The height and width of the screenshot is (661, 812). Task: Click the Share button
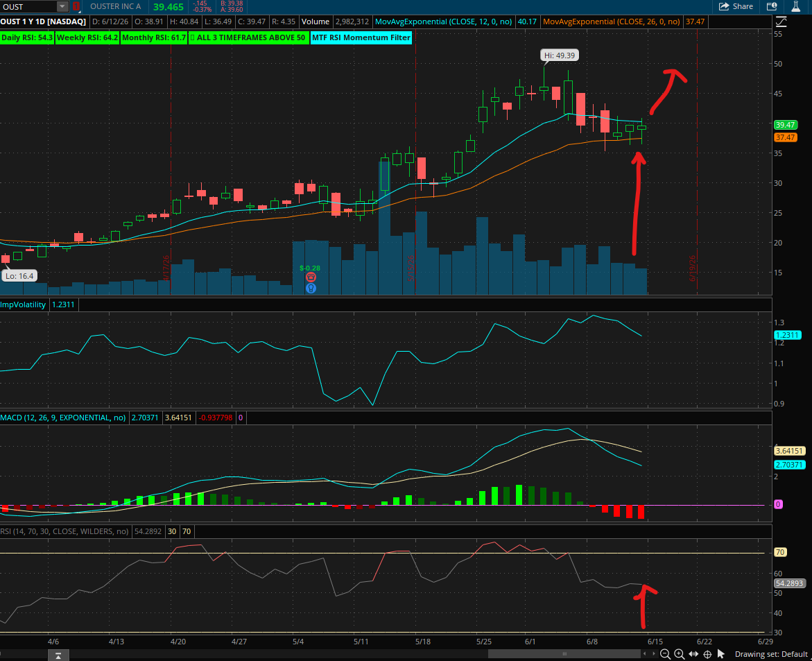coord(736,7)
